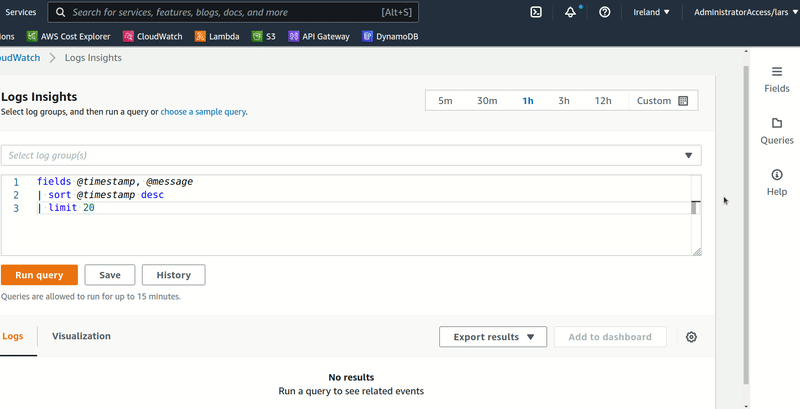Viewport: 800px width, 409px height.
Task: Open the S3 shortcut icon
Action: click(257, 36)
